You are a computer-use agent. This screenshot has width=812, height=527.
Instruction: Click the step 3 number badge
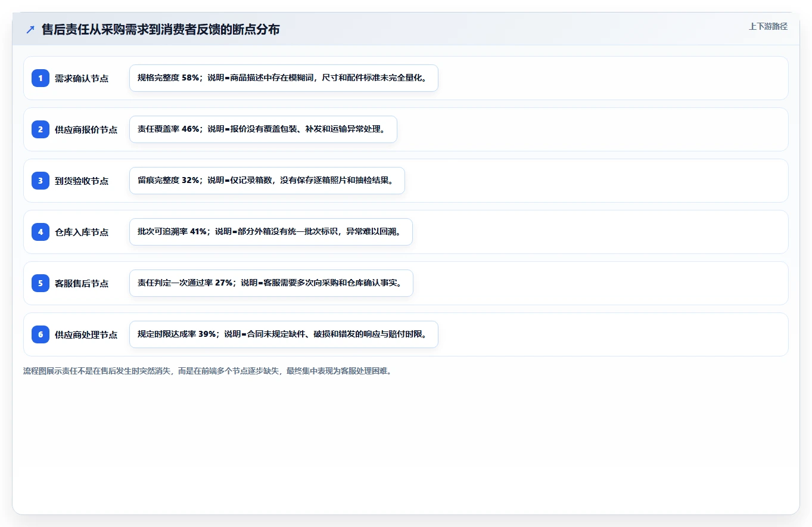click(x=41, y=180)
